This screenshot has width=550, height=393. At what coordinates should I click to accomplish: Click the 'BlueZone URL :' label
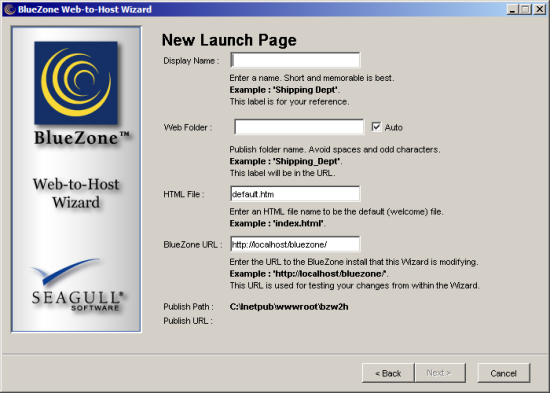193,245
